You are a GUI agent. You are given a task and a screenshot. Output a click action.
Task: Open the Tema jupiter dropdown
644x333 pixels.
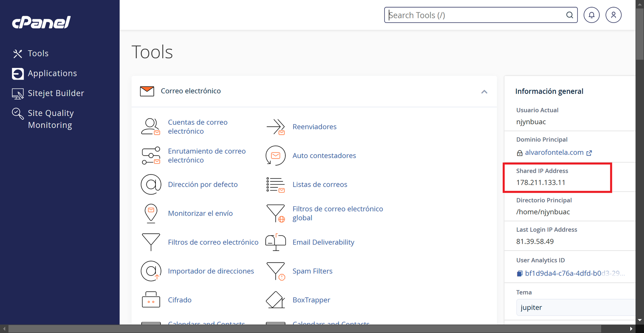(576, 307)
